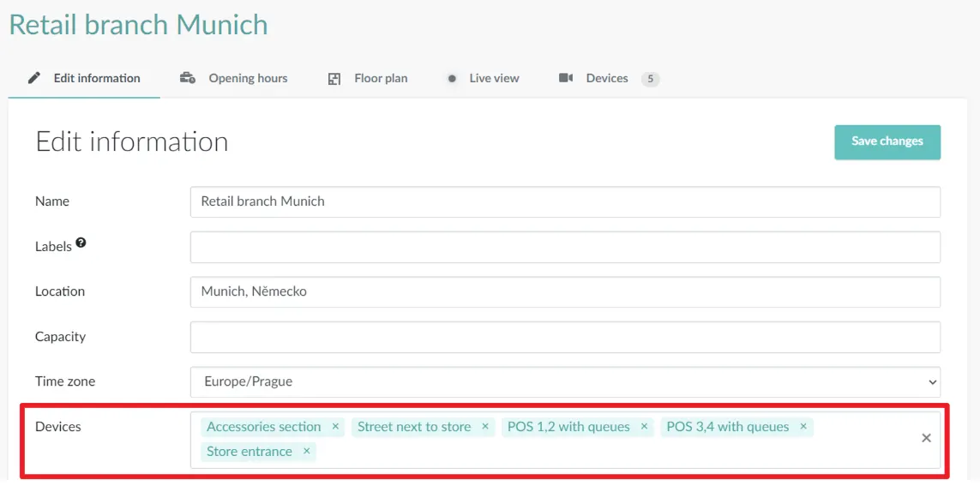This screenshot has height=486, width=980.
Task: Click into the Location field
Action: pyautogui.click(x=565, y=291)
